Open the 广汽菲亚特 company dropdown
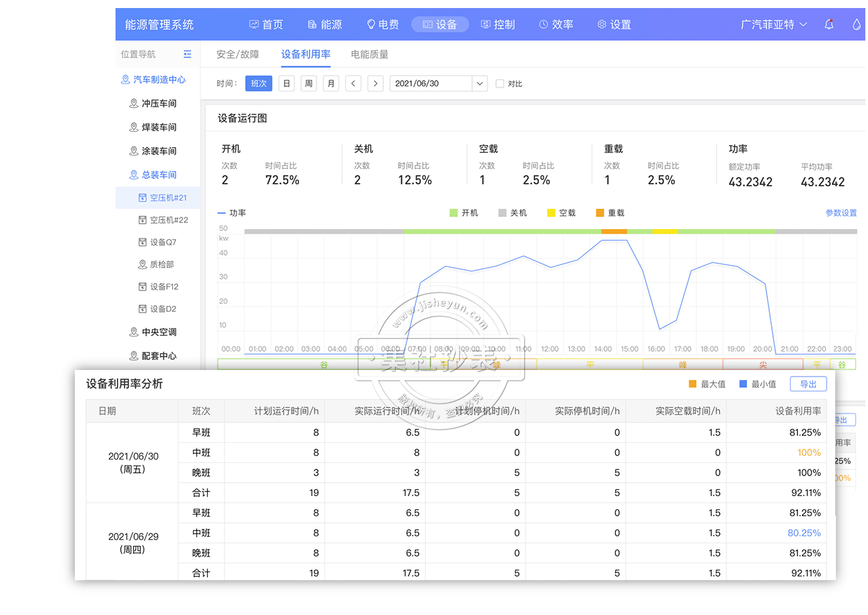Image resolution: width=868 pixels, height=615 pixels. point(774,25)
